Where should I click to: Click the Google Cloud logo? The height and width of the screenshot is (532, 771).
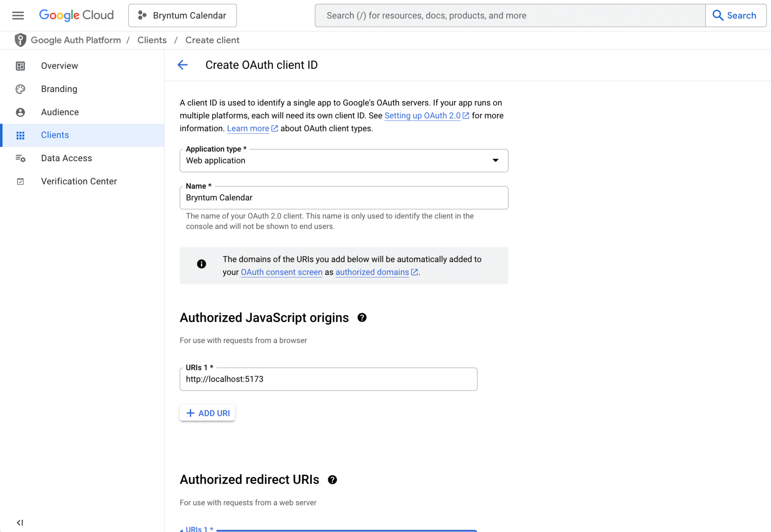click(76, 15)
